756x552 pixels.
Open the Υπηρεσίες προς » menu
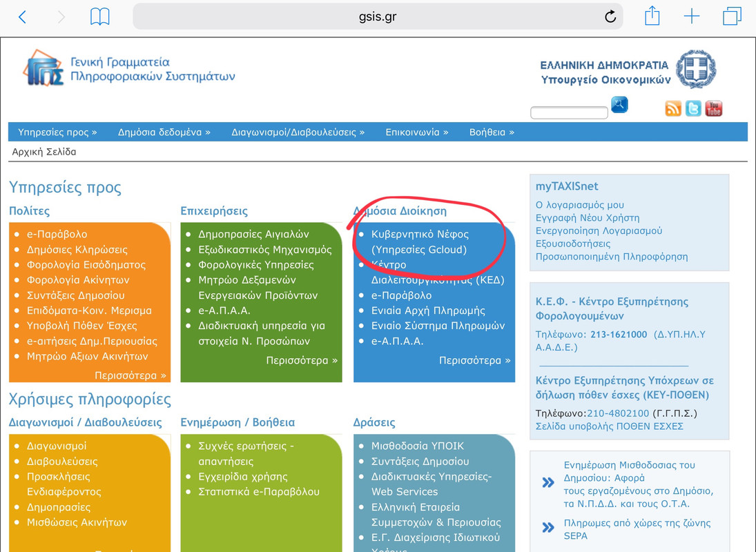tap(57, 132)
